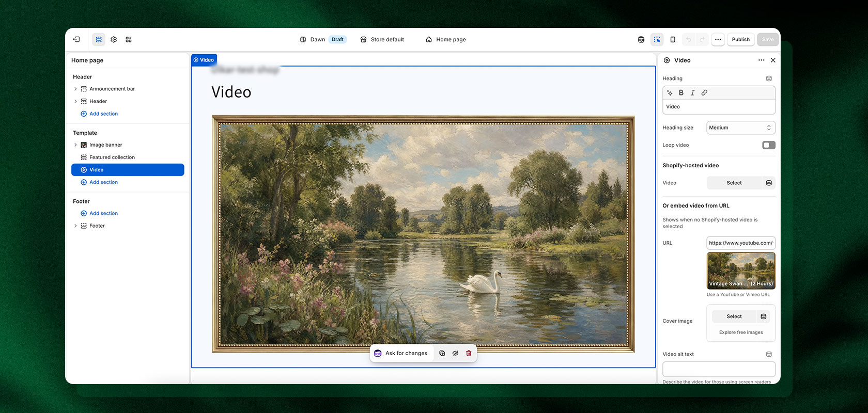Click the Heading text field
The height and width of the screenshot is (413, 868).
point(719,107)
